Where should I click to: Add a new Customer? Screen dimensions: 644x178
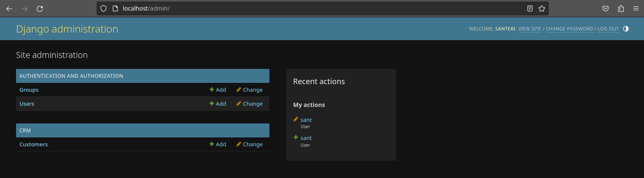point(218,144)
